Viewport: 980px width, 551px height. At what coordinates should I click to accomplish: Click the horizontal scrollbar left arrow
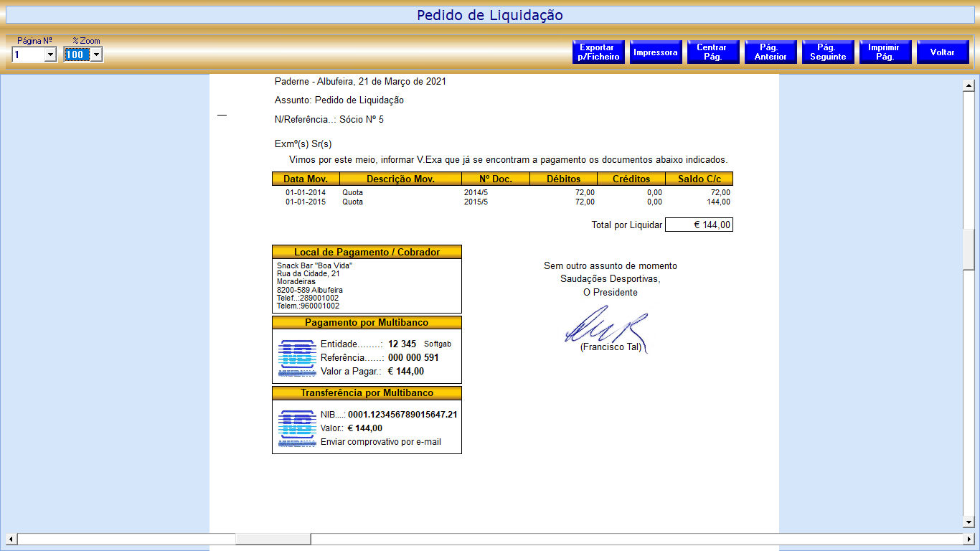[11, 539]
